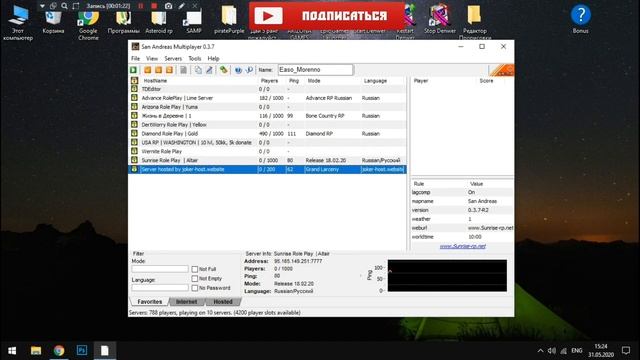Click the green Connect play icon in toolbar
640x360 pixels.
133,70
